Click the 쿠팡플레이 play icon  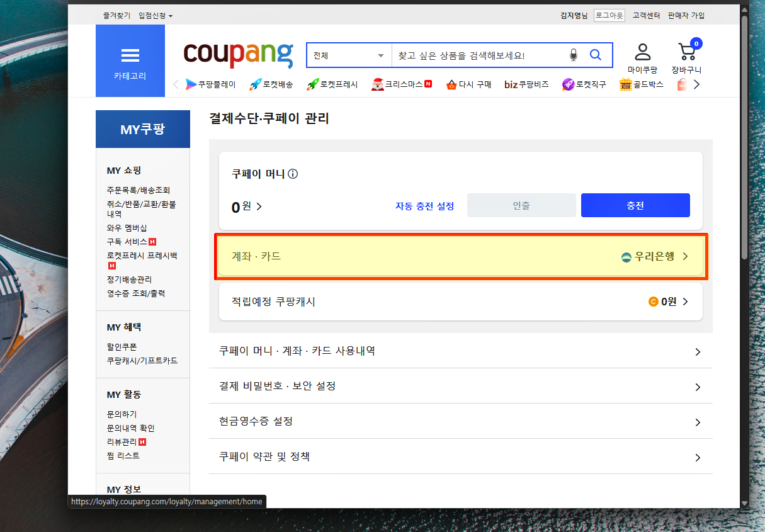(x=191, y=84)
